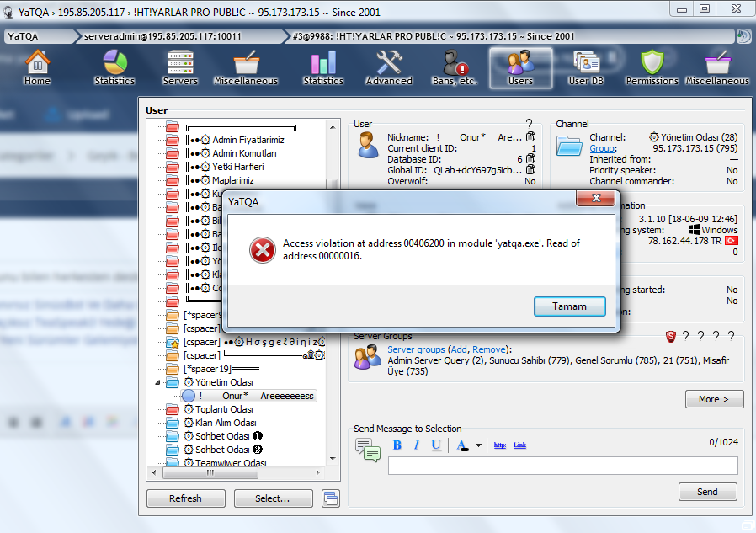Click the Add server group link
Viewport: 756px width, 533px height.
pyautogui.click(x=459, y=349)
